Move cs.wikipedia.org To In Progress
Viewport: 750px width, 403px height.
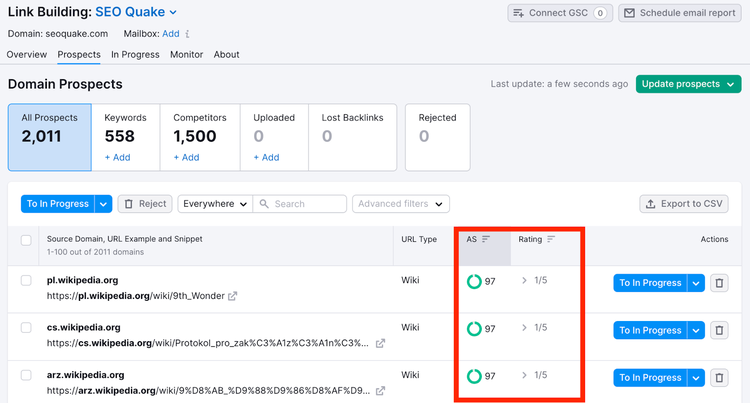click(651, 330)
